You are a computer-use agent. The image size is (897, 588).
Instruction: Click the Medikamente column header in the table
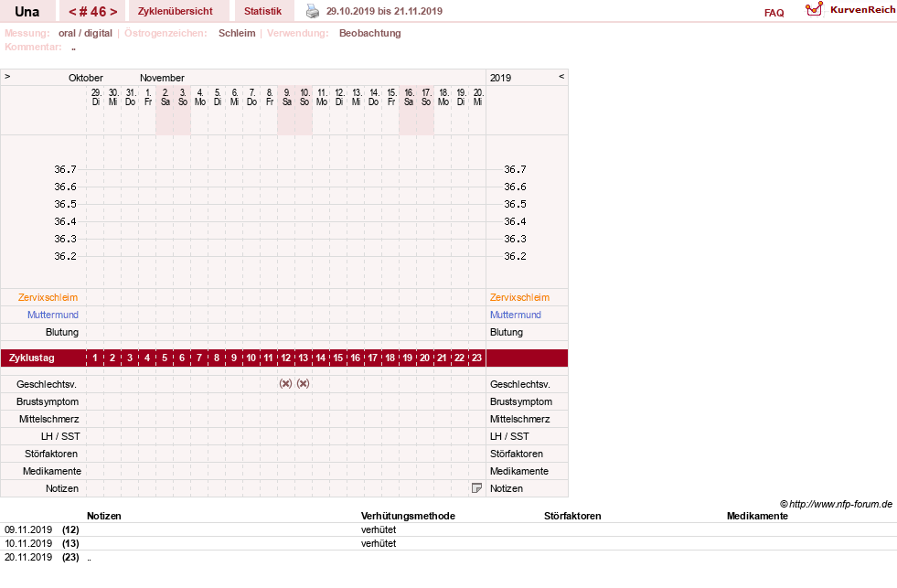(x=757, y=516)
